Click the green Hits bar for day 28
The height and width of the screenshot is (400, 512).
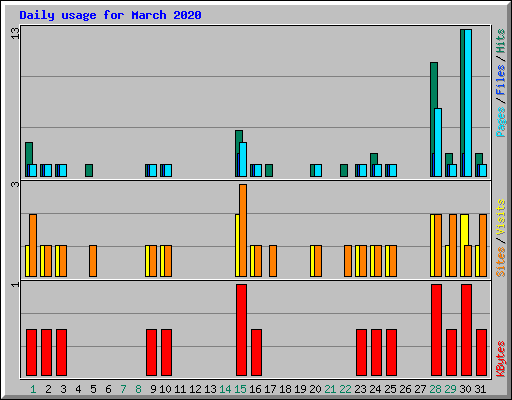coord(434,85)
